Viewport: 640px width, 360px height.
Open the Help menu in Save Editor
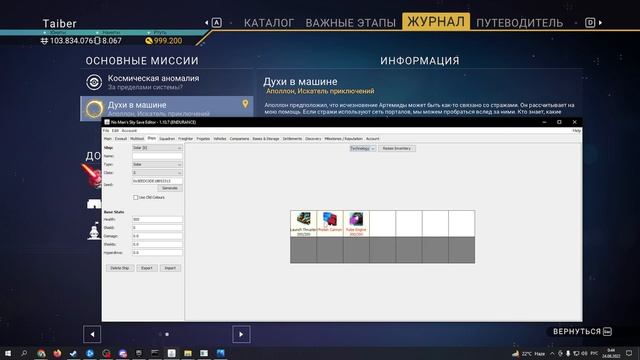(576, 131)
